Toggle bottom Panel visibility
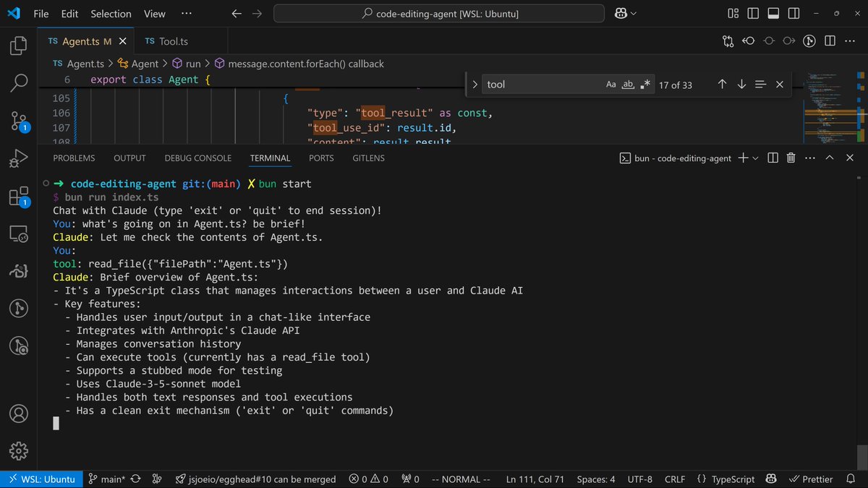Image resolution: width=868 pixels, height=488 pixels. [773, 14]
